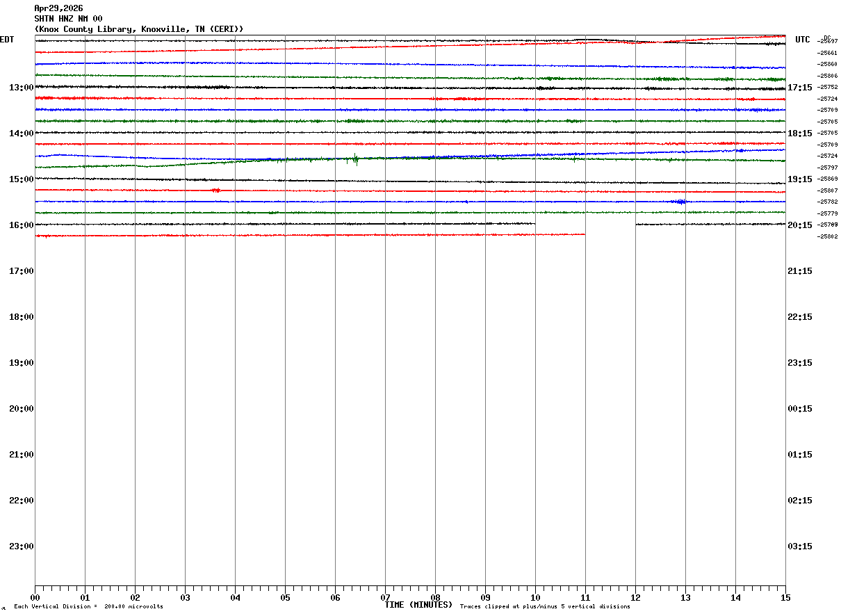
Task: Click minute 01 on the time axis
Action: [x=85, y=598]
